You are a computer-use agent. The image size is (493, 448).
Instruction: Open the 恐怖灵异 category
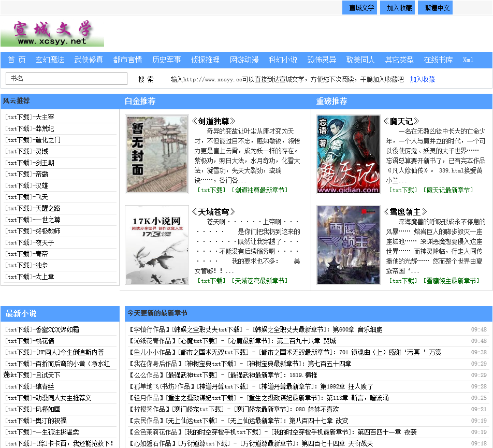click(322, 60)
